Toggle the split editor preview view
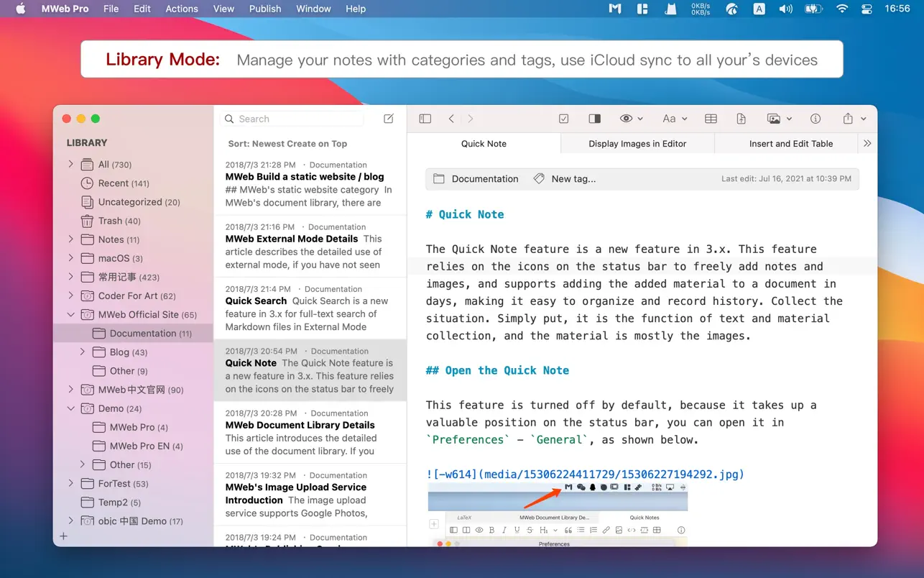The width and height of the screenshot is (924, 578). click(594, 119)
